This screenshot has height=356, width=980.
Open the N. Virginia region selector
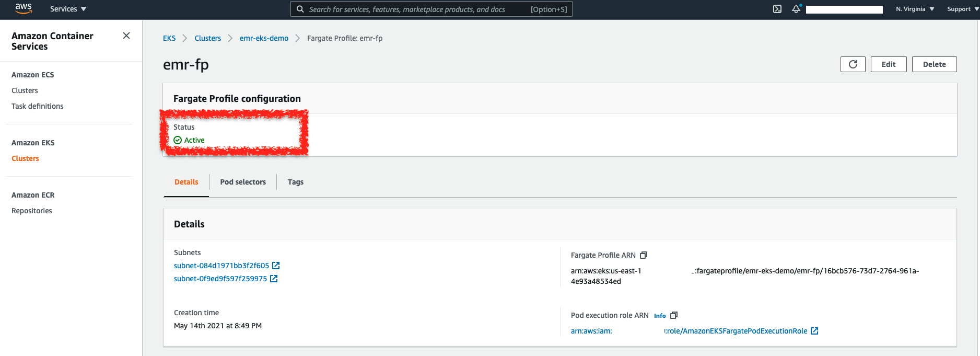(x=915, y=9)
